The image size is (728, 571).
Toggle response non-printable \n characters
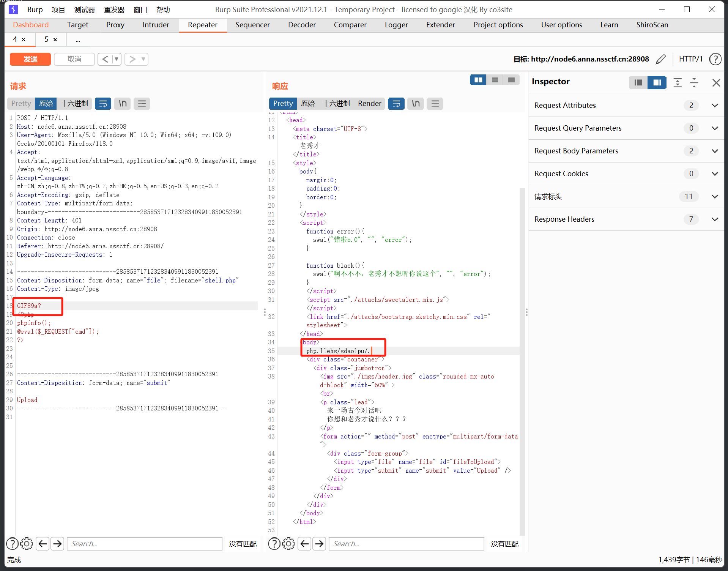pyautogui.click(x=416, y=104)
